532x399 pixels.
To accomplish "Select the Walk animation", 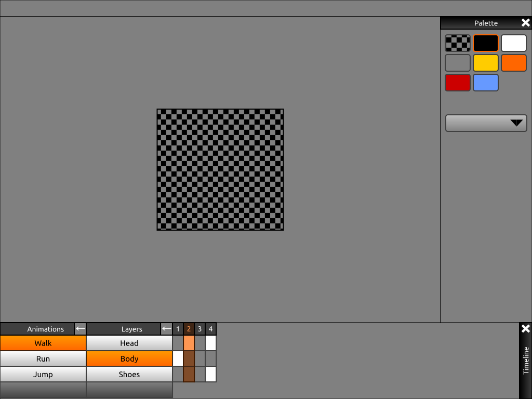I will 43,343.
